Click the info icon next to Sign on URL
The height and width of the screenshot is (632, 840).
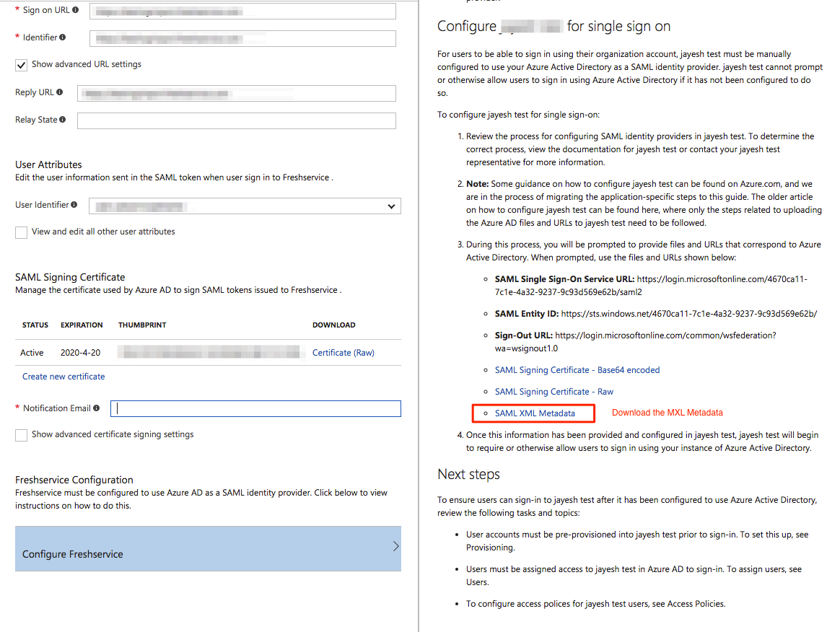(76, 9)
